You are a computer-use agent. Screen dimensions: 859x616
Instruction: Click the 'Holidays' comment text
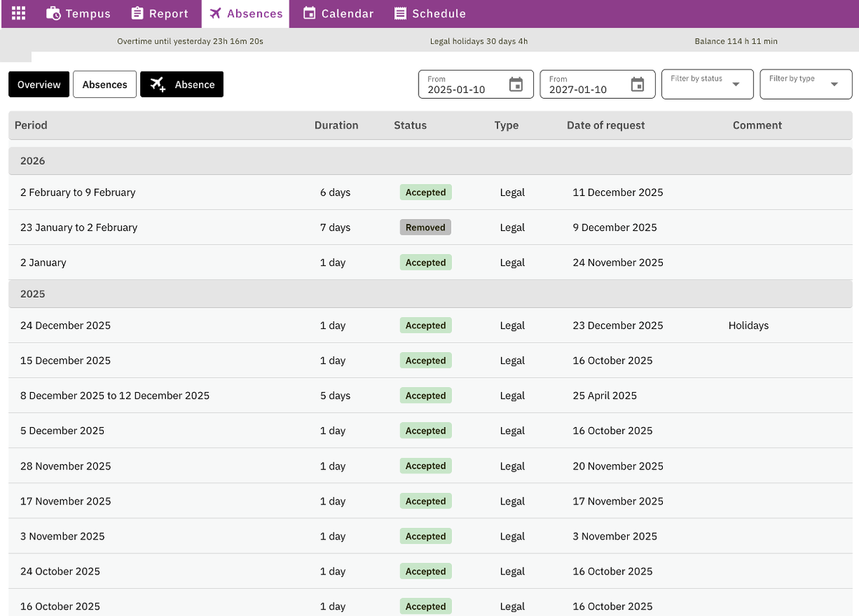748,326
